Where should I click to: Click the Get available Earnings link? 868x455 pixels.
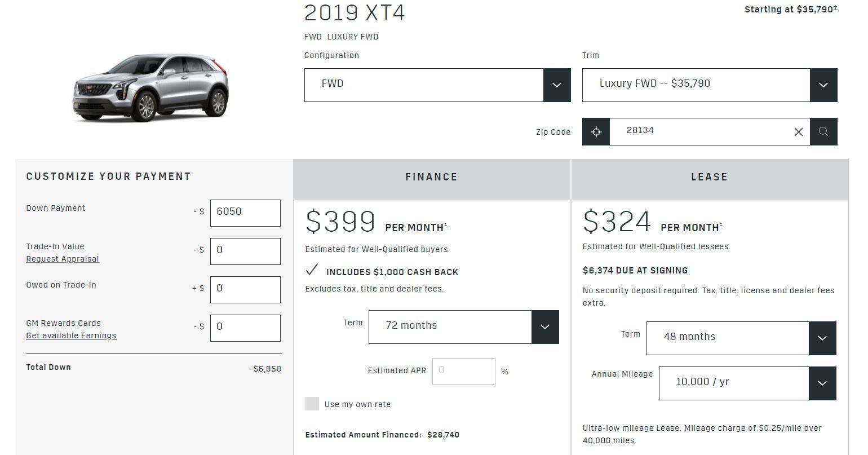pyautogui.click(x=71, y=335)
